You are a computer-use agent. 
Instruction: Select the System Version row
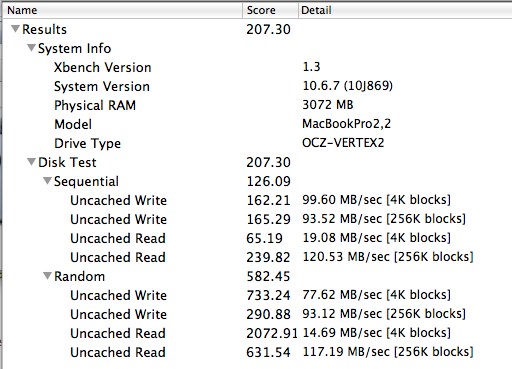pos(257,86)
